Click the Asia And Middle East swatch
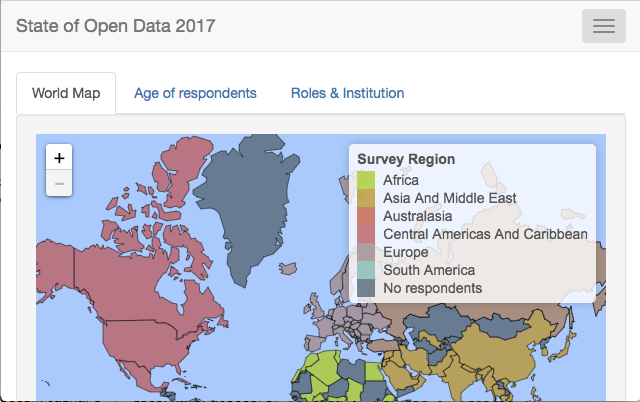This screenshot has width=640, height=402. point(366,198)
